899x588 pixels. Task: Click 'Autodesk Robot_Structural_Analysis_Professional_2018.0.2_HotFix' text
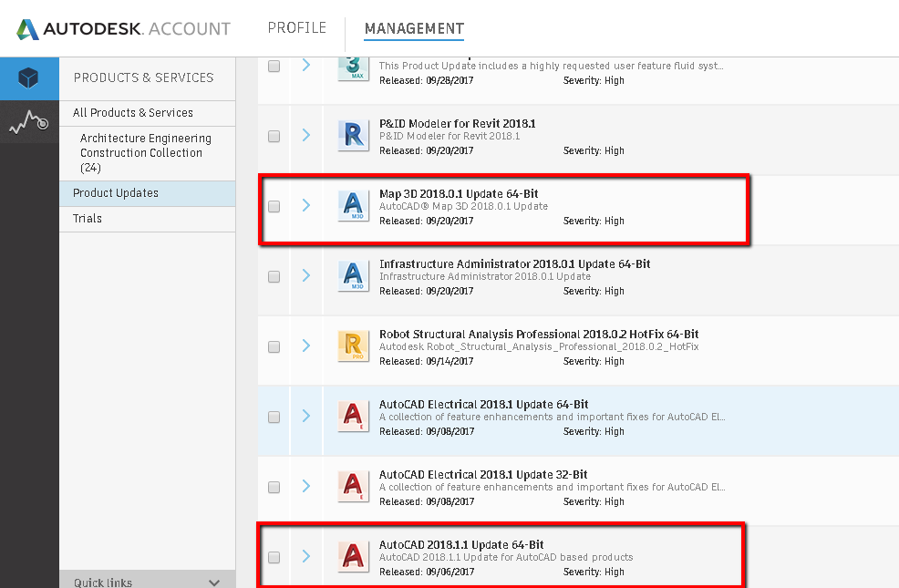539,346
